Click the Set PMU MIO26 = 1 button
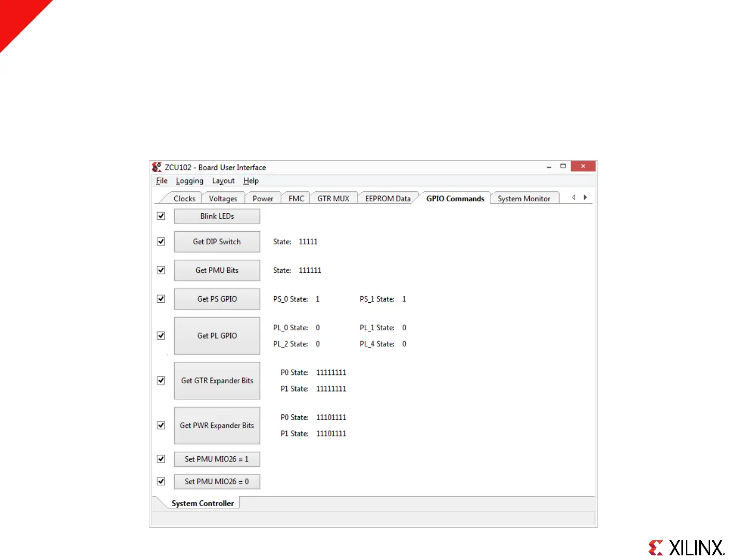Image resolution: width=747 pixels, height=560 pixels. click(x=217, y=459)
